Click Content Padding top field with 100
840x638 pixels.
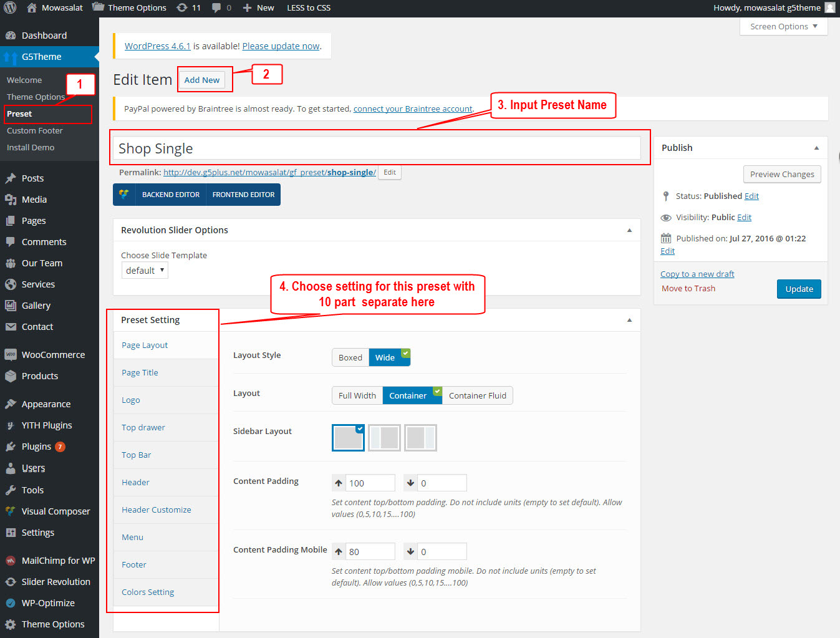coord(370,483)
